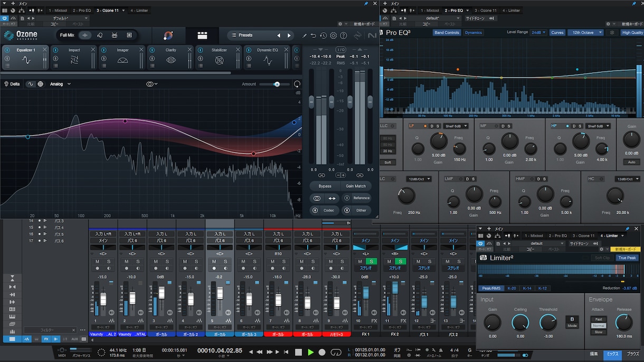Open the 12th Octave dropdown in Pro EQ
644x362 pixels.
click(585, 33)
